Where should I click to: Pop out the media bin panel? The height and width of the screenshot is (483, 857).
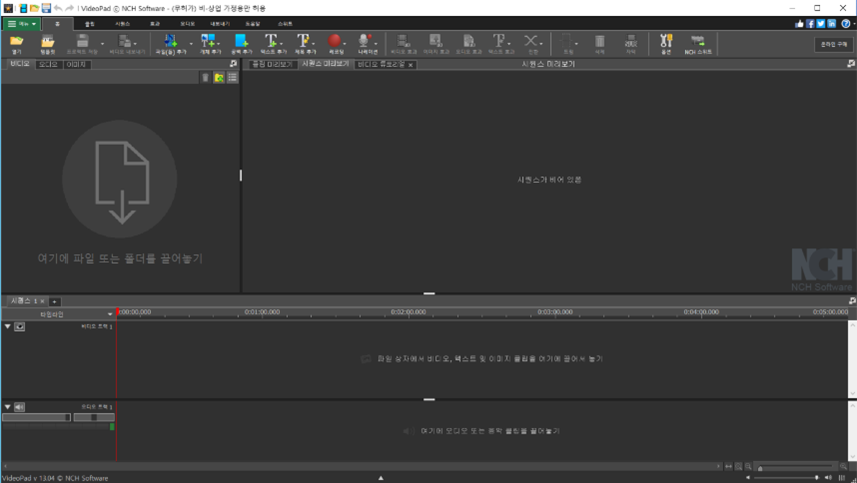pyautogui.click(x=234, y=64)
